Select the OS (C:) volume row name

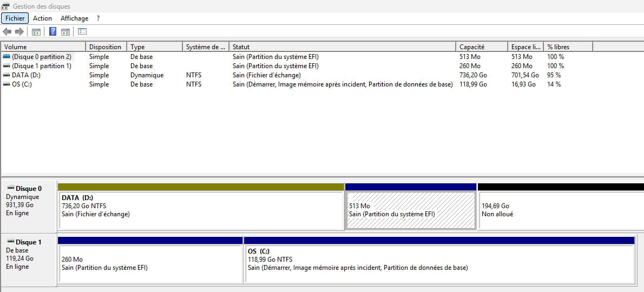(x=22, y=84)
